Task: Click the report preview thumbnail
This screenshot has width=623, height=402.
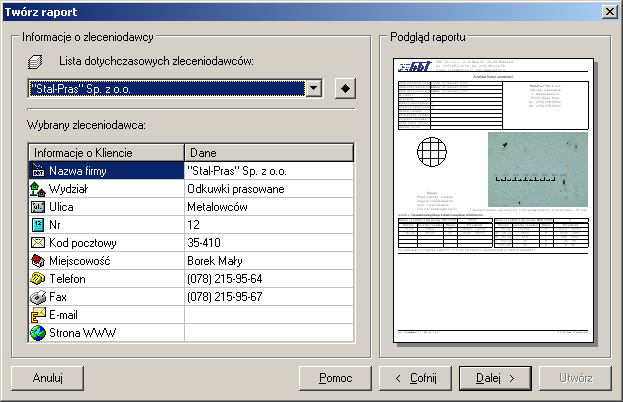Action: click(493, 201)
